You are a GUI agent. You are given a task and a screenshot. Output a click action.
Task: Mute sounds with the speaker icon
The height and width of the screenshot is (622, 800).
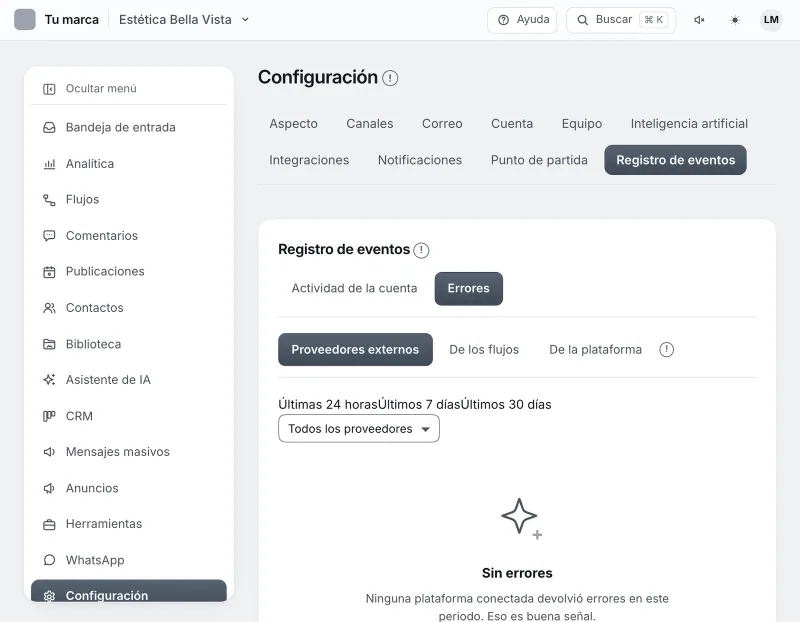click(699, 20)
